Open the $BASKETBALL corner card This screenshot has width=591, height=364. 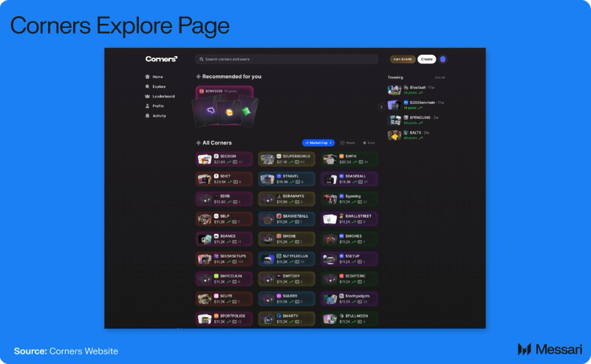coord(287,219)
